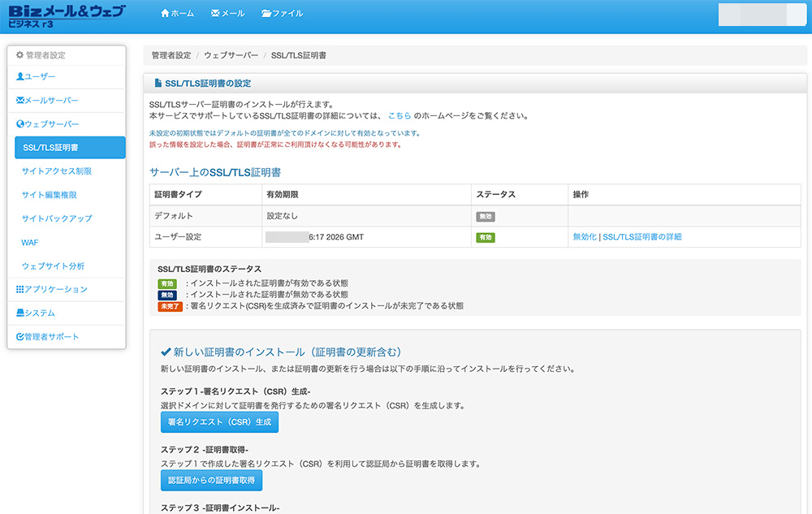Select SSL/TLS証明書 in the sidebar
Viewport: 812px width, 514px height.
tap(54, 147)
